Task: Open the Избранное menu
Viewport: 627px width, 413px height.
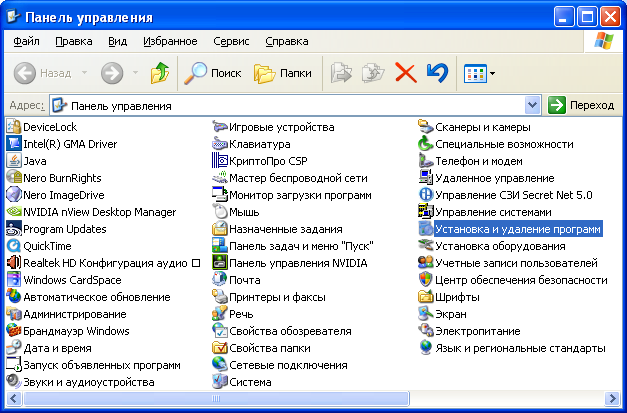Action: 170,41
